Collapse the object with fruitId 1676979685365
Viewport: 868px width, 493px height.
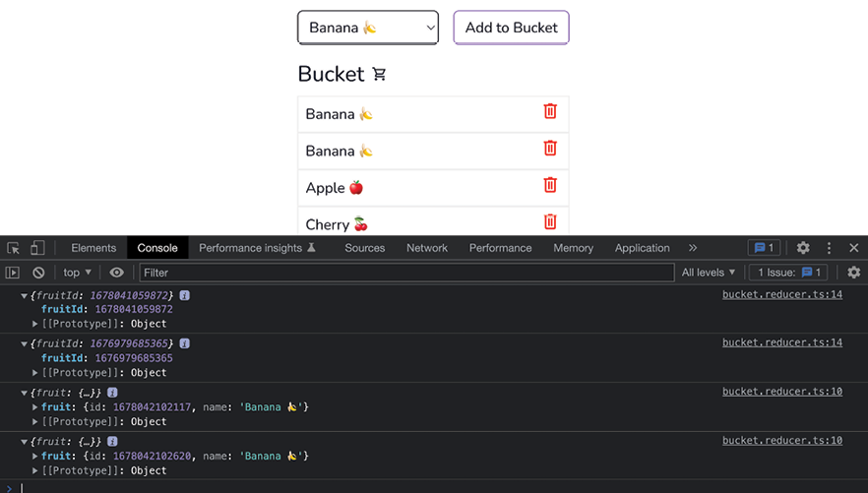[x=24, y=344]
